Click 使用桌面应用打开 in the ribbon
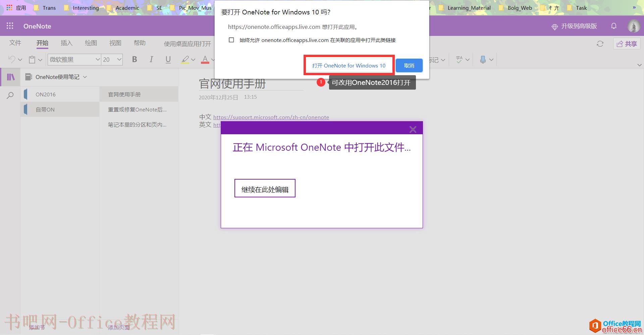 (187, 44)
